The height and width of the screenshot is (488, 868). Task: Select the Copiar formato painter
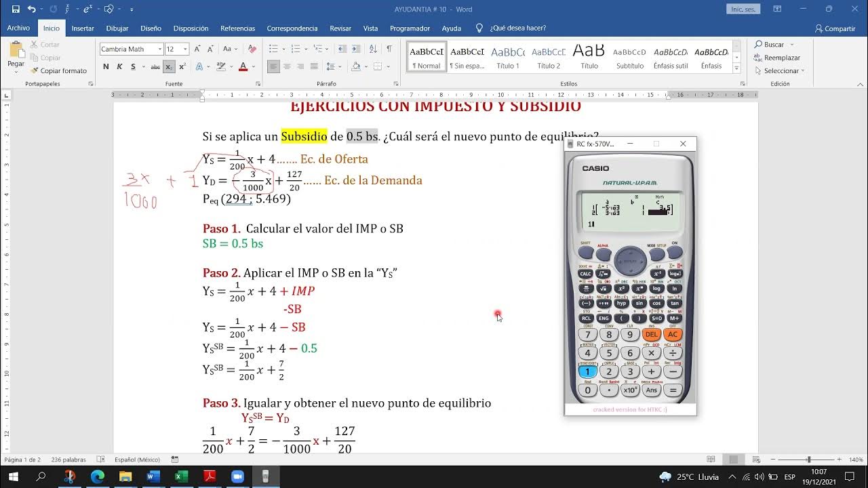58,70
